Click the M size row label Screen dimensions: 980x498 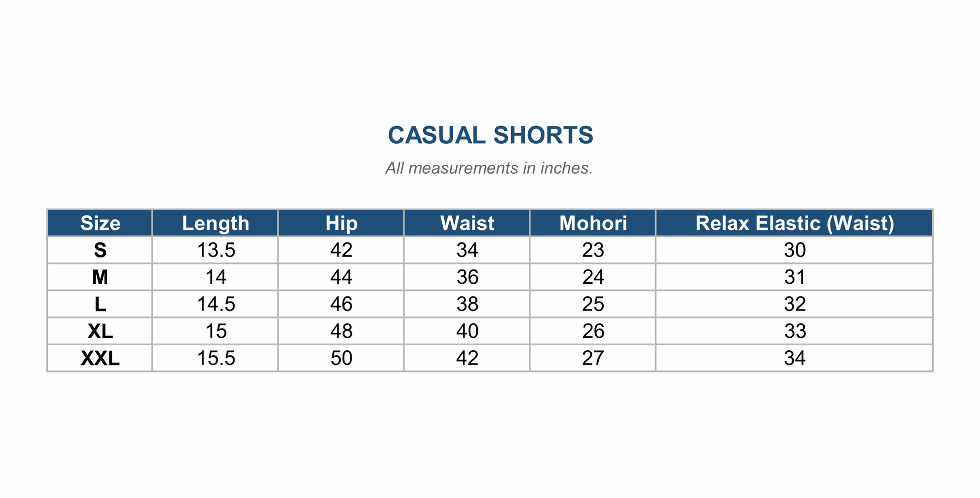click(100, 277)
